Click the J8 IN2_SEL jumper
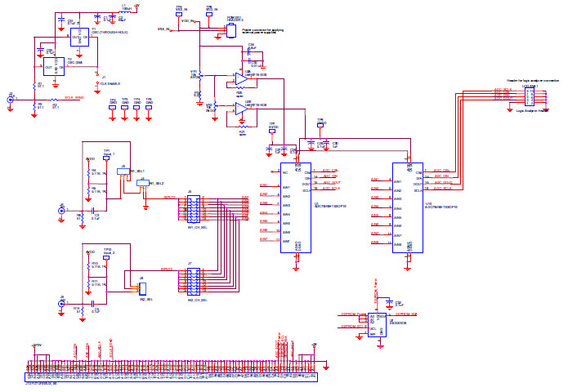 click(x=142, y=288)
